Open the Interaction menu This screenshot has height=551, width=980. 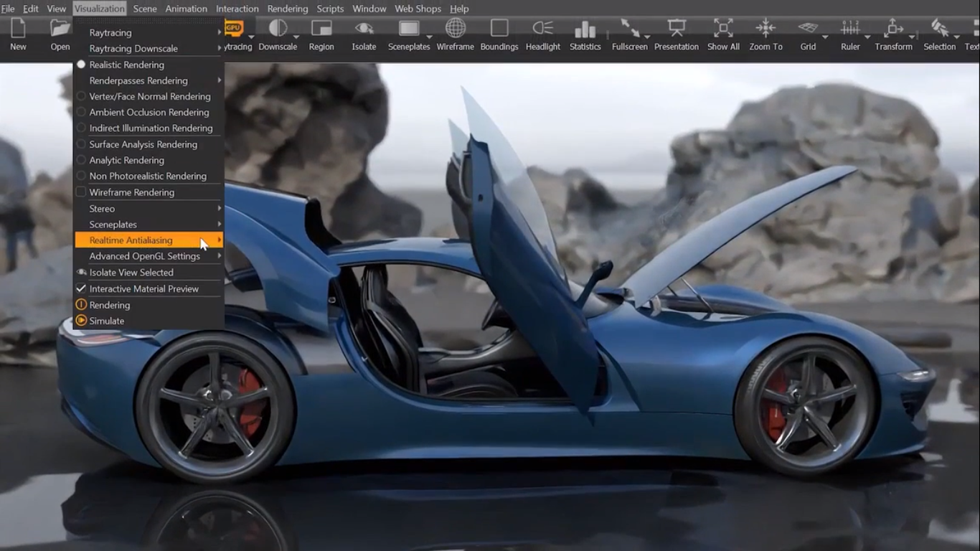click(x=237, y=9)
